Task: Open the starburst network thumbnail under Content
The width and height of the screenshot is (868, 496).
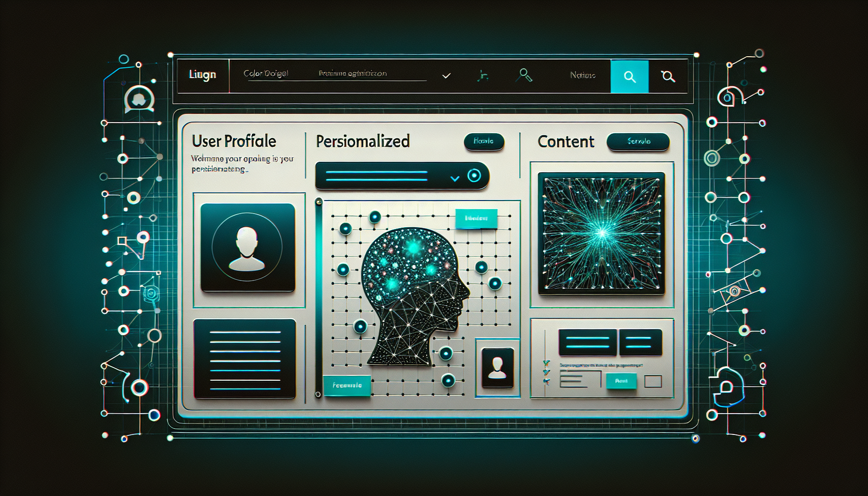Action: [601, 233]
